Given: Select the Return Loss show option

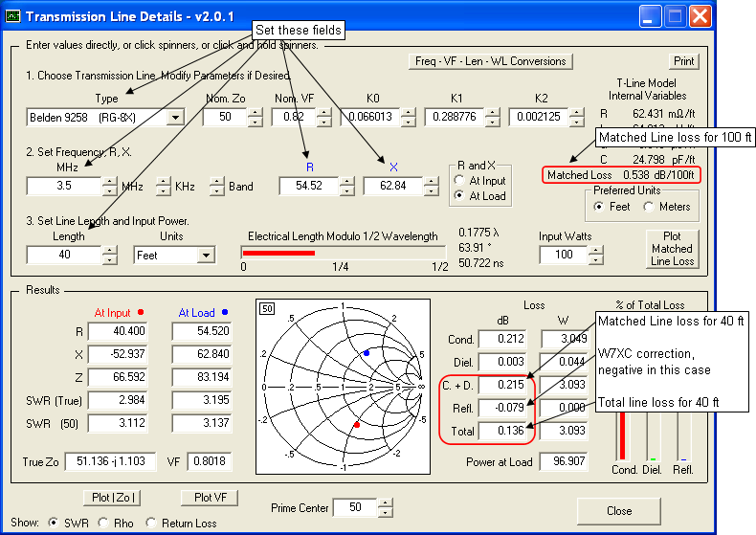Looking at the screenshot, I should (151, 524).
